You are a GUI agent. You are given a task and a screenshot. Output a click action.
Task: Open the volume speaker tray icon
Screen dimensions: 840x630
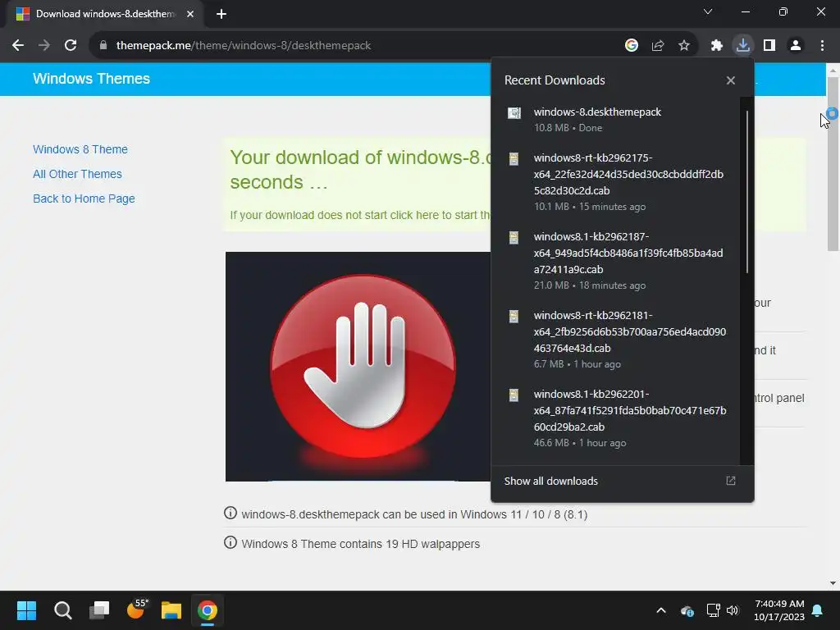coord(733,610)
